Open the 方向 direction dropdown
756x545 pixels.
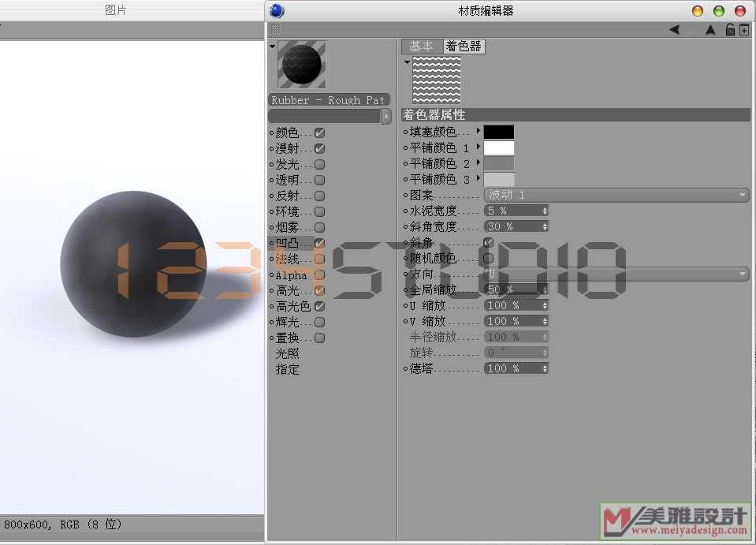(616, 274)
